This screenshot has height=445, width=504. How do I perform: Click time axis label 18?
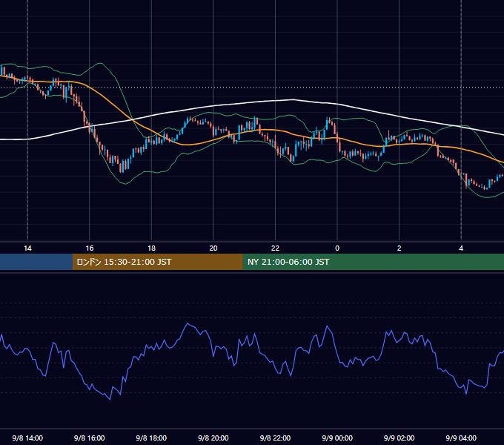[x=151, y=248]
